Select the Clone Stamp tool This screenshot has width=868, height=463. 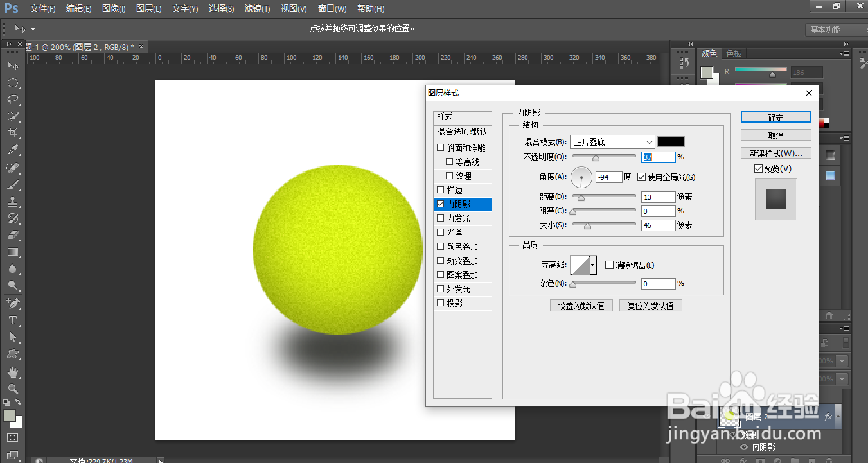tap(12, 202)
